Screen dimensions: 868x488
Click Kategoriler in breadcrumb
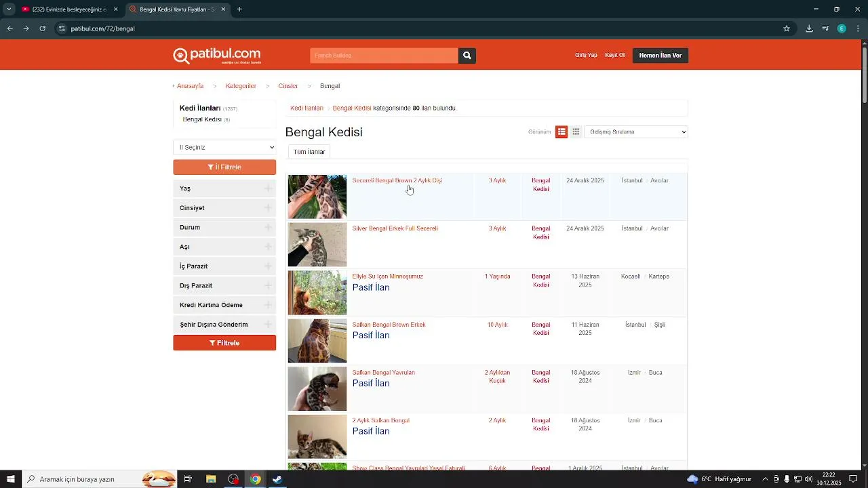click(241, 86)
